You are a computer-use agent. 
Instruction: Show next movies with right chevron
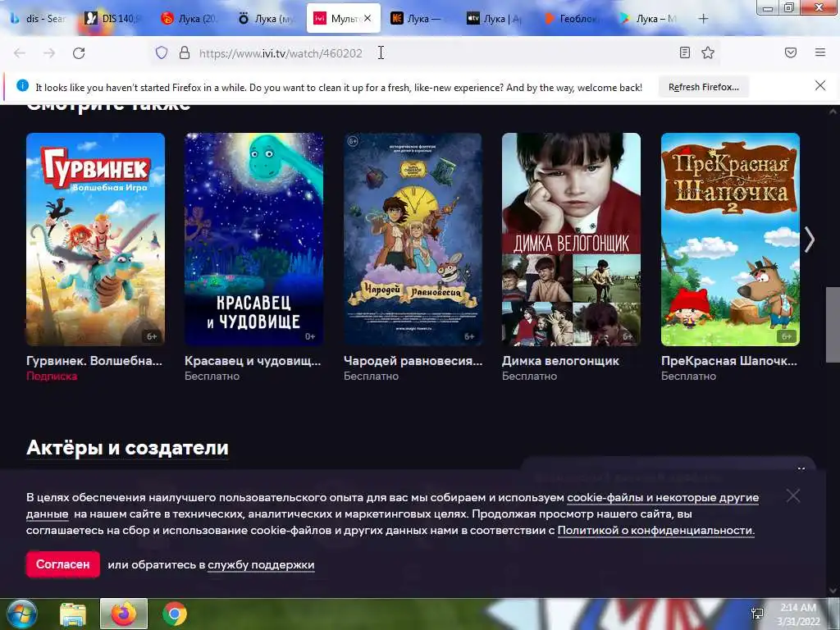(x=809, y=239)
